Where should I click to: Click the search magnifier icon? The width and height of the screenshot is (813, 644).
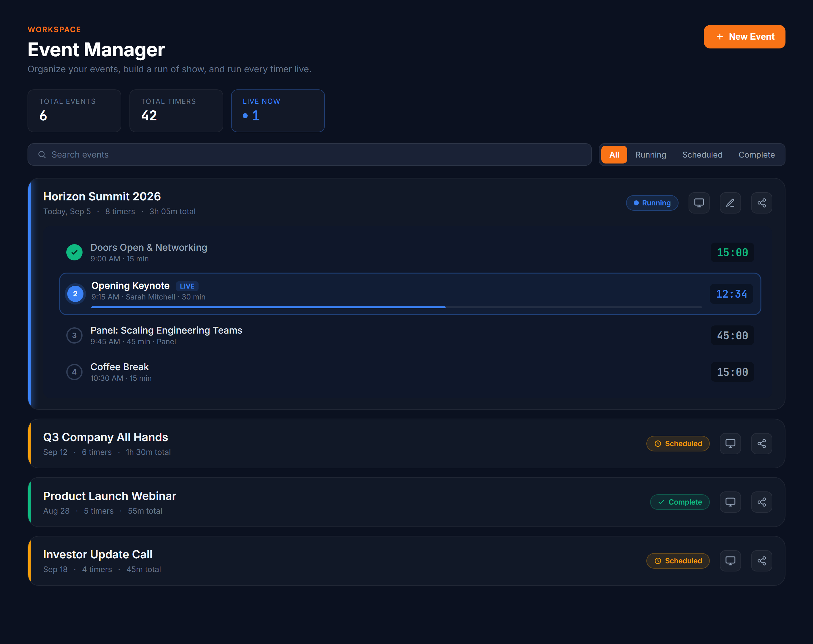tap(42, 154)
